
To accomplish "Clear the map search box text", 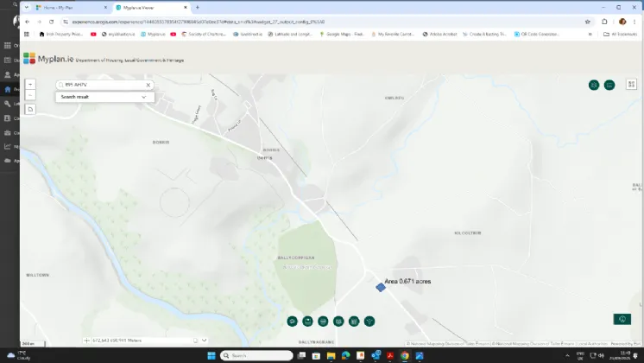I will (x=148, y=85).
